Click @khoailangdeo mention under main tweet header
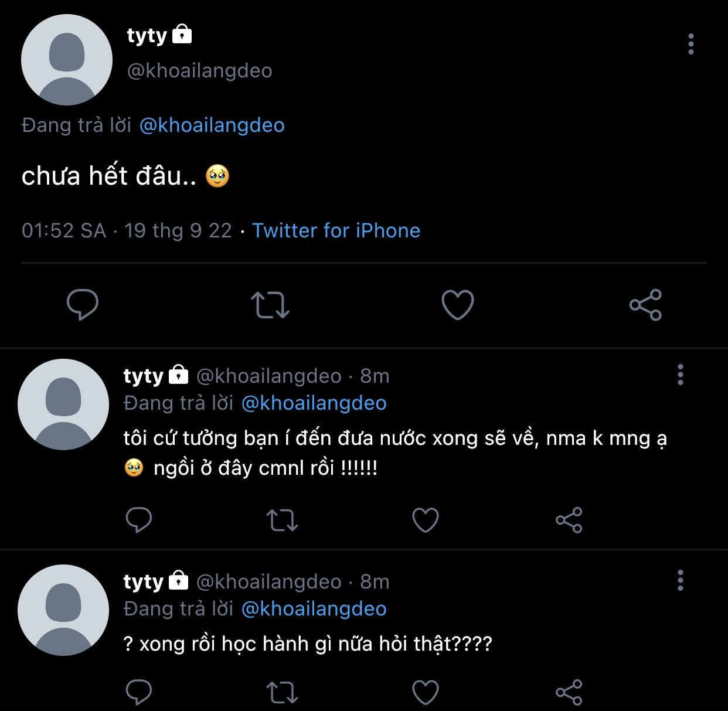 212,125
